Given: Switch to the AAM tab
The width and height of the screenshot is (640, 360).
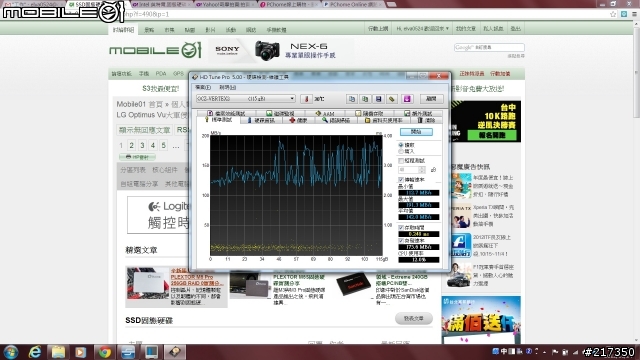Looking at the screenshot, I should (325, 113).
